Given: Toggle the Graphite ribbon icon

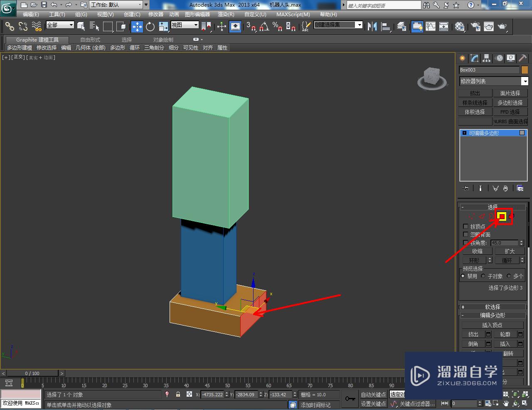Looking at the screenshot, I should coord(417,26).
